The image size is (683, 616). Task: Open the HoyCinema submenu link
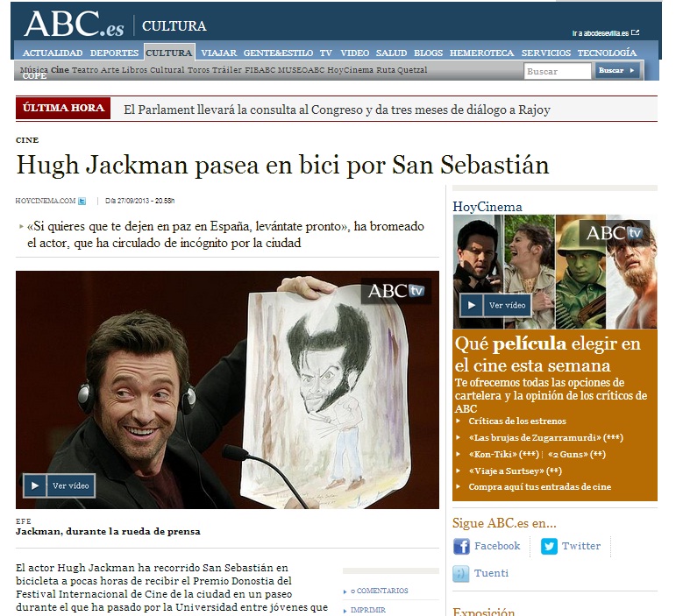pyautogui.click(x=350, y=69)
